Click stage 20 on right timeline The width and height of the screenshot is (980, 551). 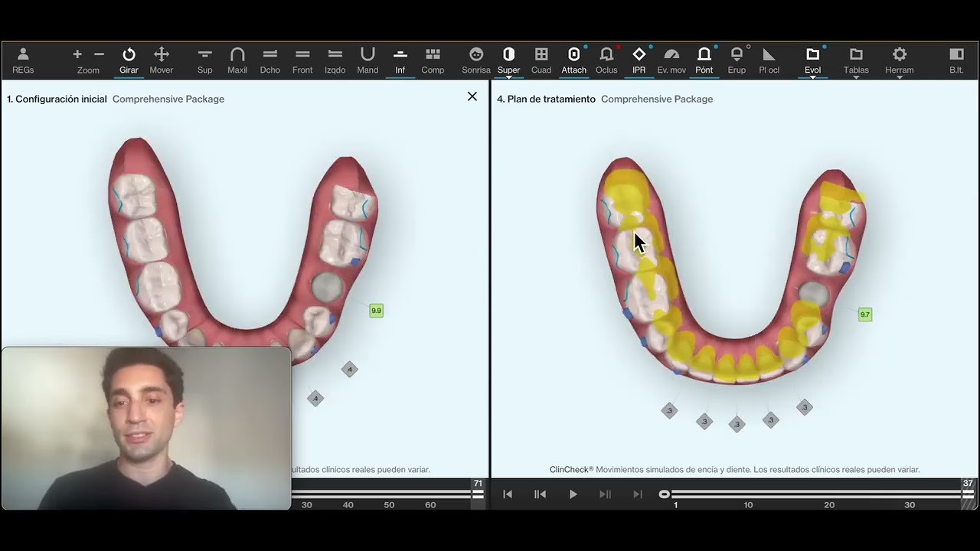click(x=829, y=505)
